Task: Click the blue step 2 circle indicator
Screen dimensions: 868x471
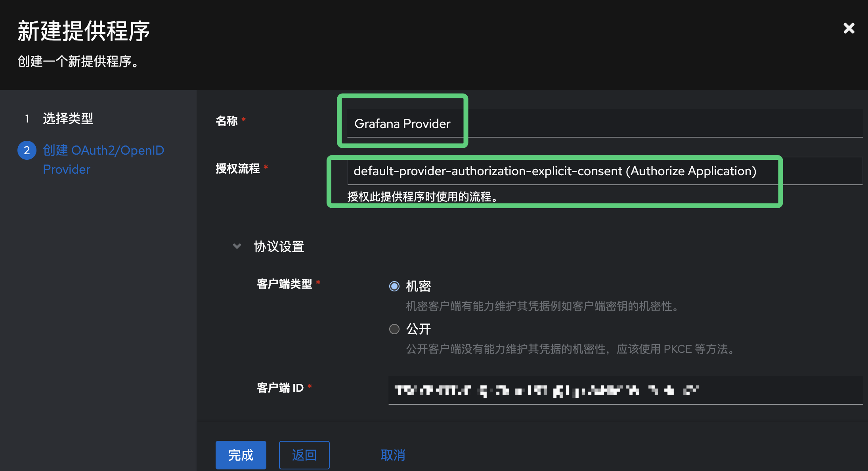Action: (x=27, y=150)
